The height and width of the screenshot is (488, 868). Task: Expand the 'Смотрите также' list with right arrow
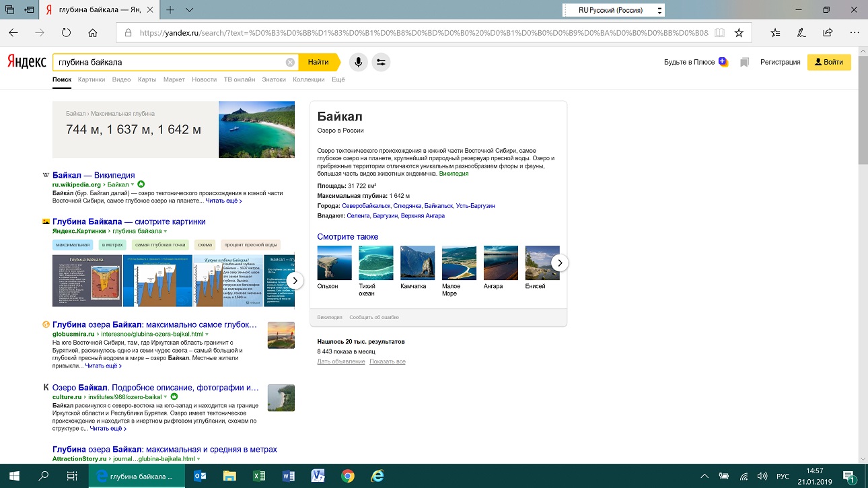pos(560,263)
